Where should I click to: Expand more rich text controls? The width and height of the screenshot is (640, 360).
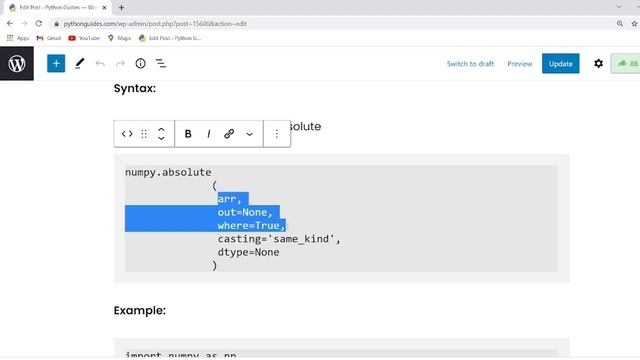click(x=249, y=134)
